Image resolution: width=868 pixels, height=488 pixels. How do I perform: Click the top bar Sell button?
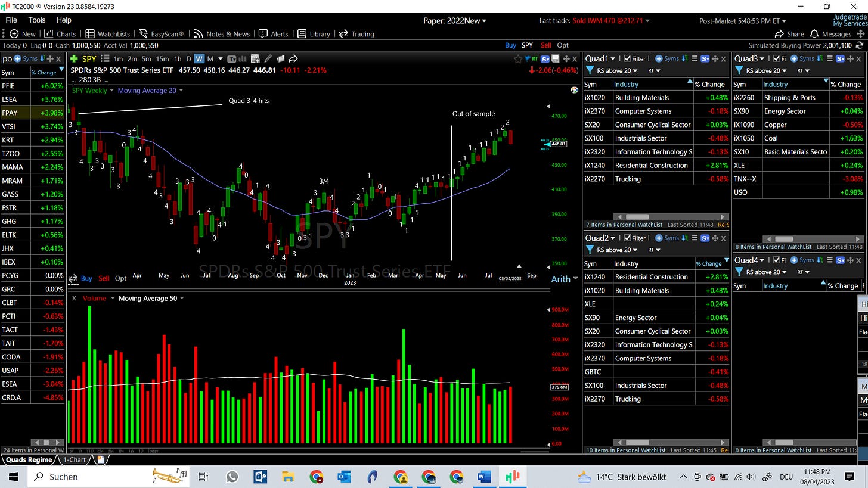point(545,45)
